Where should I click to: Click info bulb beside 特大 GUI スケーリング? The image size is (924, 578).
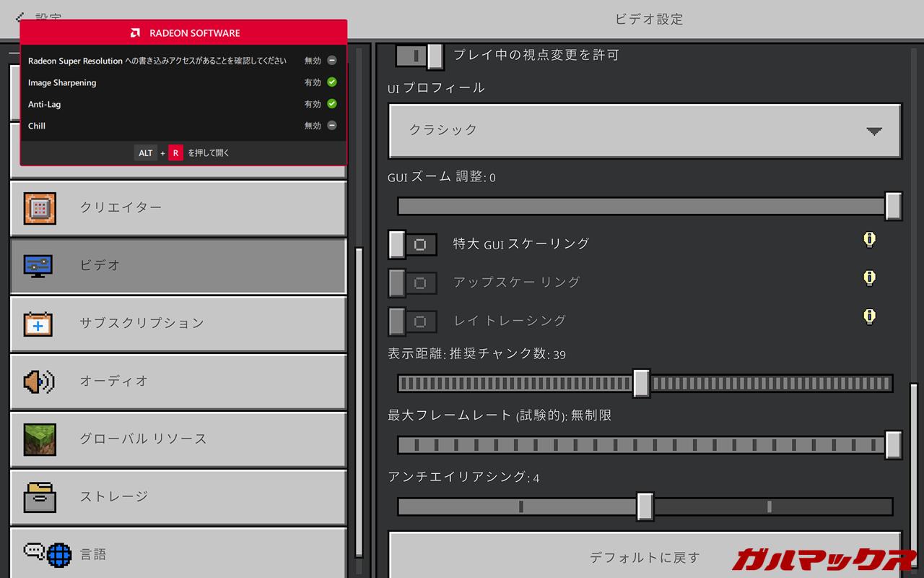tap(870, 240)
